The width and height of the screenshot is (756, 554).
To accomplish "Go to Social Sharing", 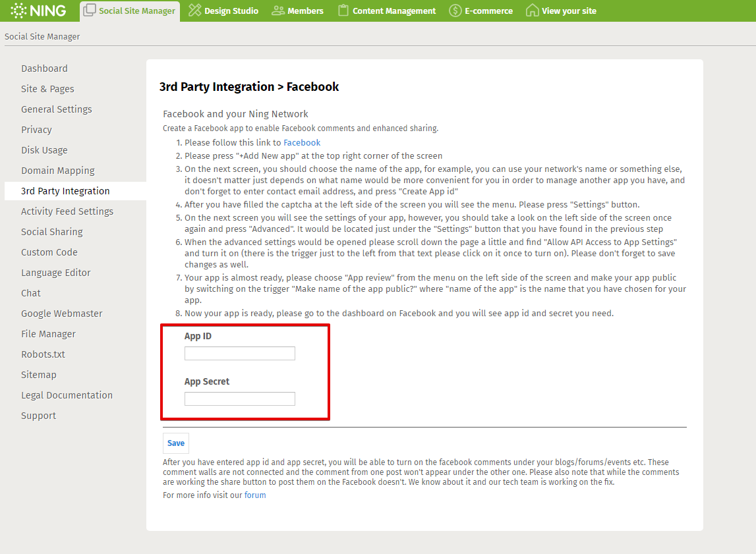I will pos(52,232).
